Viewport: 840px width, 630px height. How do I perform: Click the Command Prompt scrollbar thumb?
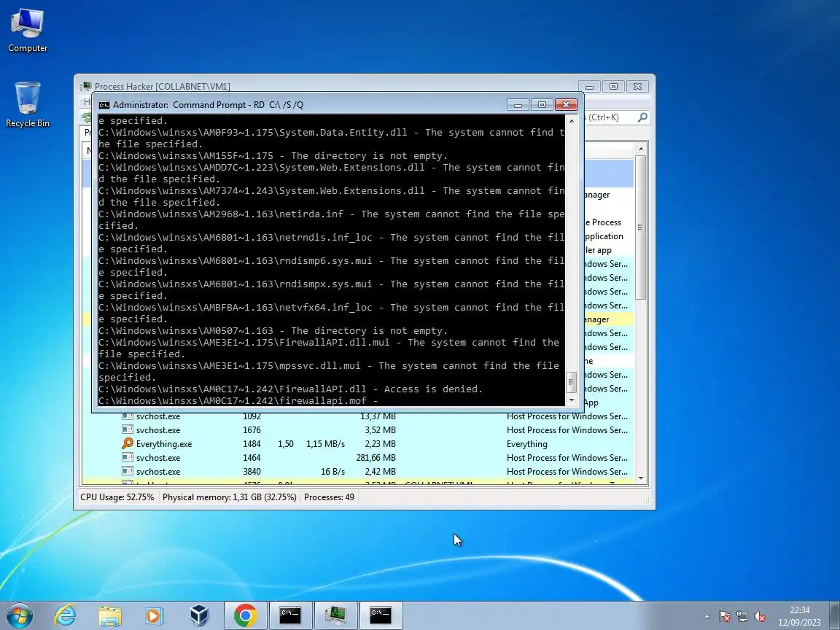click(571, 382)
